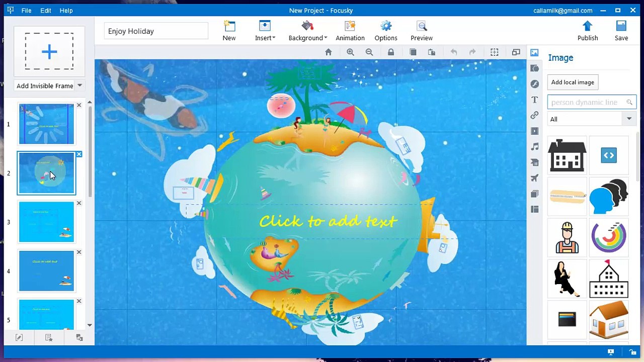Open the Insert dropdown menu

[x=265, y=31]
